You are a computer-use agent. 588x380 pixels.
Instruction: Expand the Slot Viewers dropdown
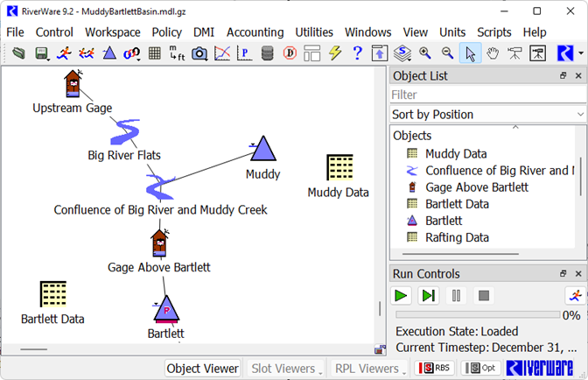(286, 369)
